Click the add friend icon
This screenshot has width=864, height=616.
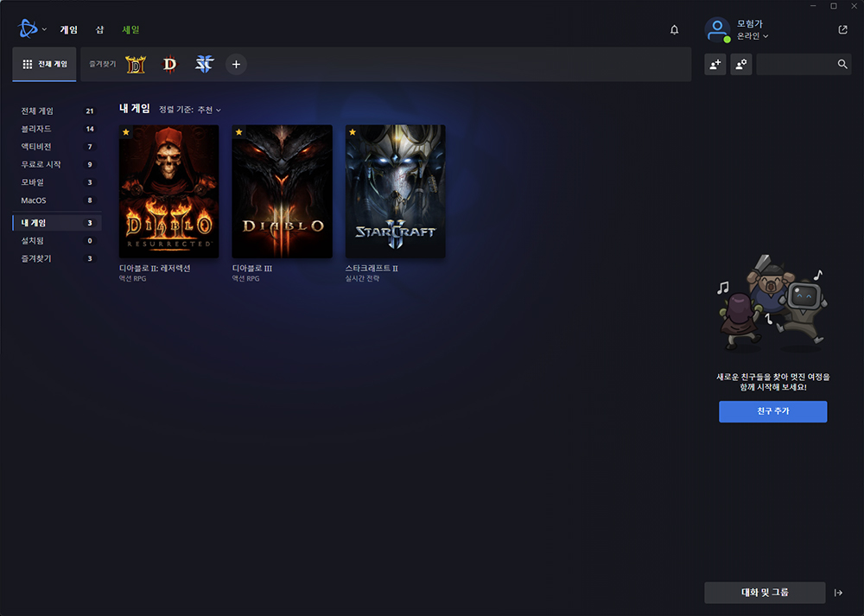(715, 65)
